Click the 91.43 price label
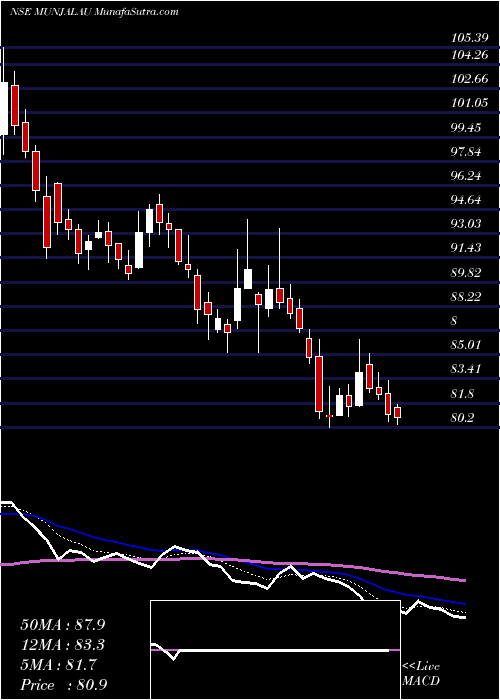The width and height of the screenshot is (500, 700). point(466,248)
